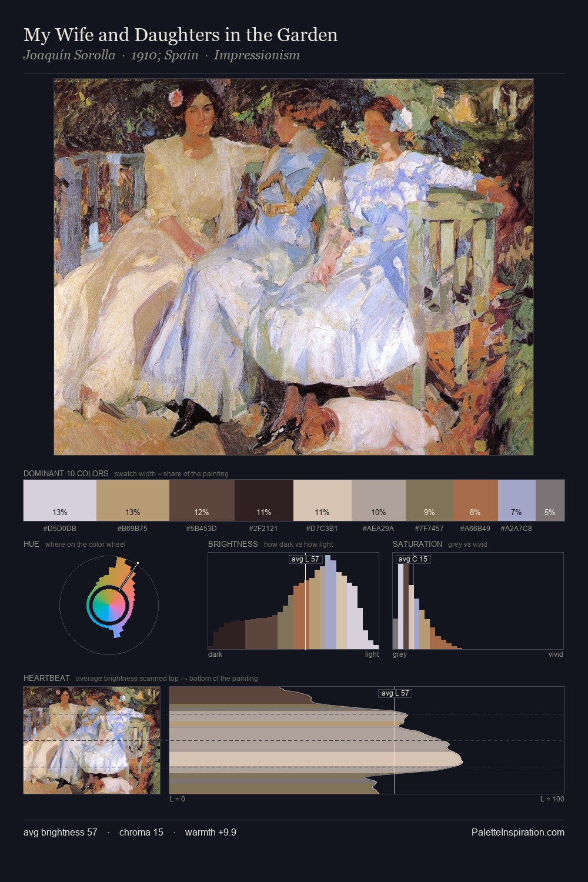The height and width of the screenshot is (882, 588).
Task: Click the DOMINANT 10 COLORS heading
Action: (66, 473)
